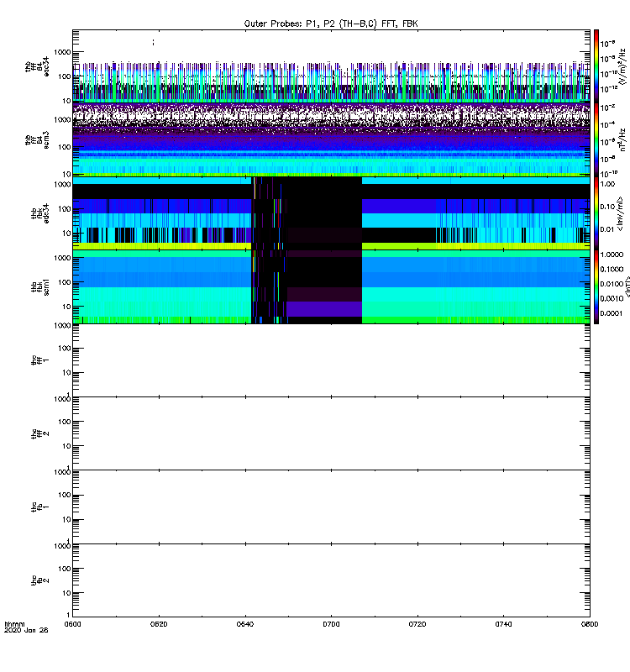Click the thb fbk scm1 panel label

[40, 286]
